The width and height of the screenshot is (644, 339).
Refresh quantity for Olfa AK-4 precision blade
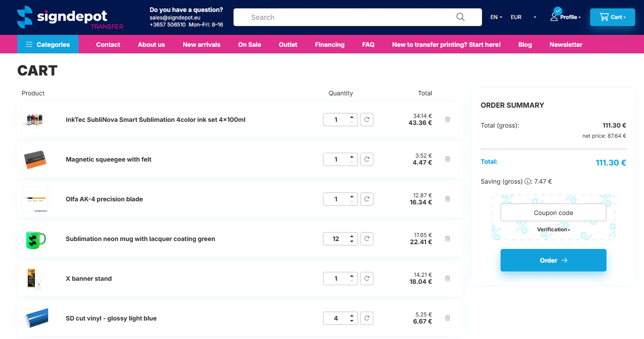click(x=367, y=199)
